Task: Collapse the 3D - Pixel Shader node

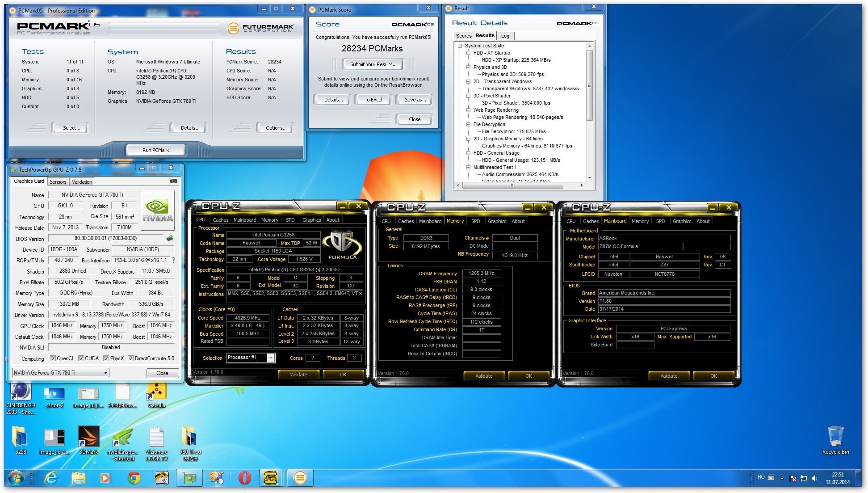Action: pos(469,96)
